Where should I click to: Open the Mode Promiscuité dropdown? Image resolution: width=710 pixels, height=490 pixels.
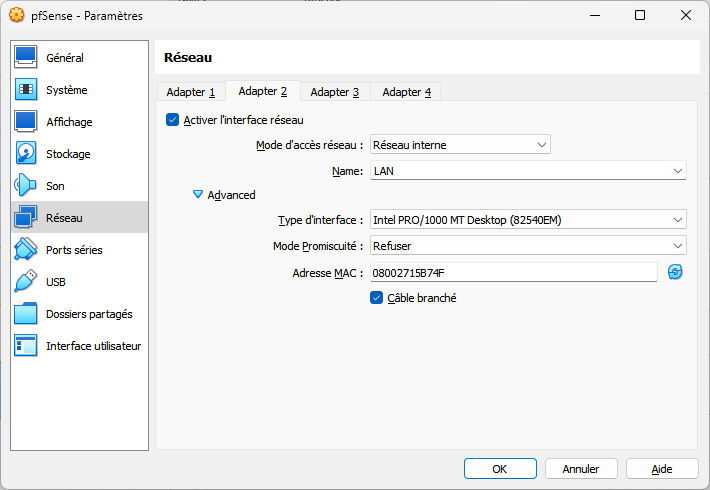coord(528,245)
